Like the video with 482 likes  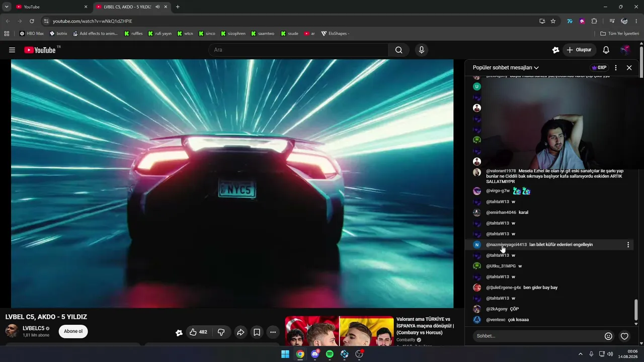click(198, 332)
